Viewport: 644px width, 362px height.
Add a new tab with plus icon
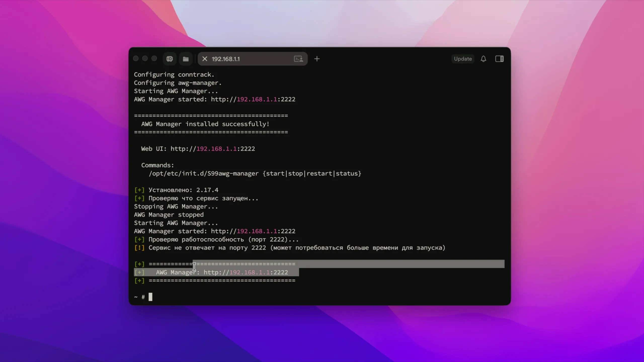coord(317,59)
